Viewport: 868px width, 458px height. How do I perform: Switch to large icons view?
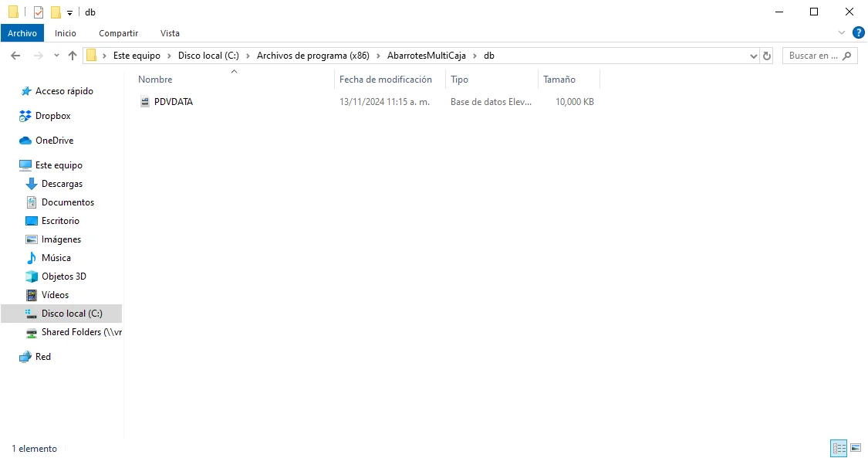tap(855, 448)
